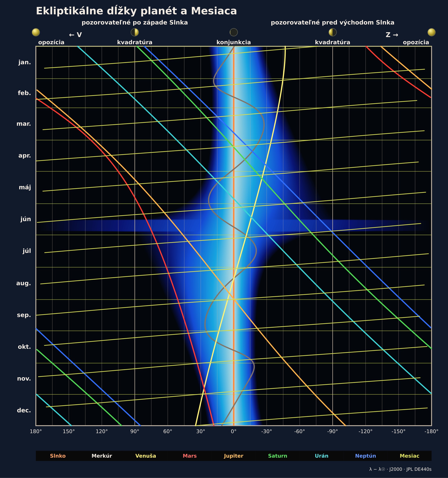Screen dimensions: 448x478
Task: Click the chart title Ekliptikálne dĺžky planét a Mesiaca
Action: (x=136, y=11)
